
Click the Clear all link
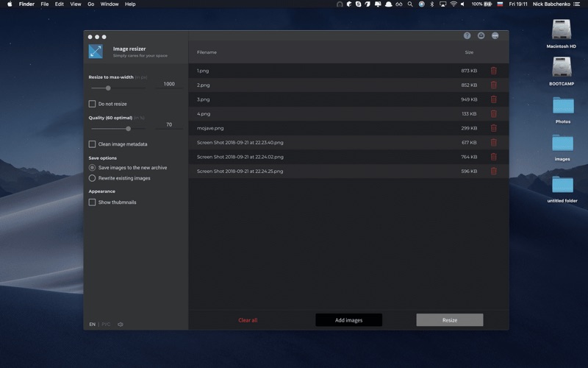click(x=248, y=320)
